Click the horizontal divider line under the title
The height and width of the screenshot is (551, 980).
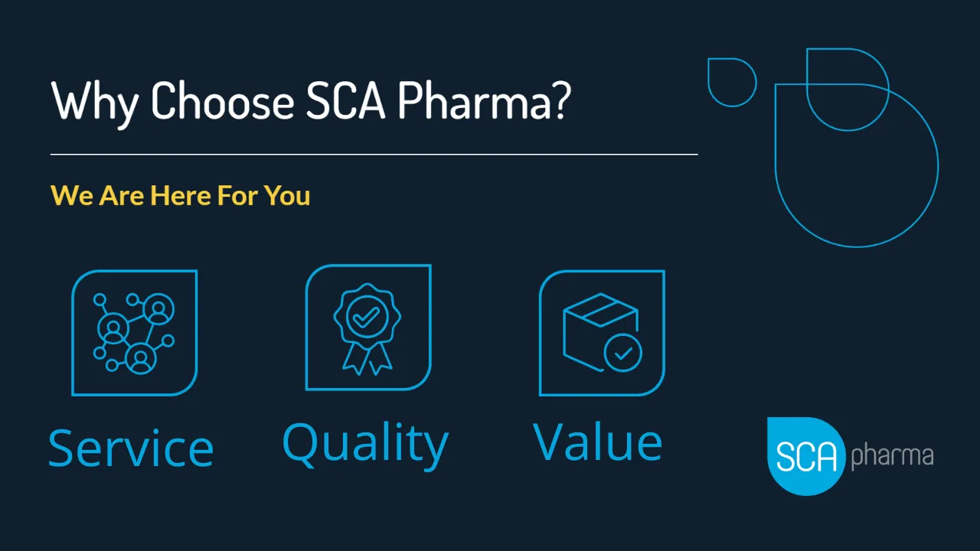(x=374, y=155)
